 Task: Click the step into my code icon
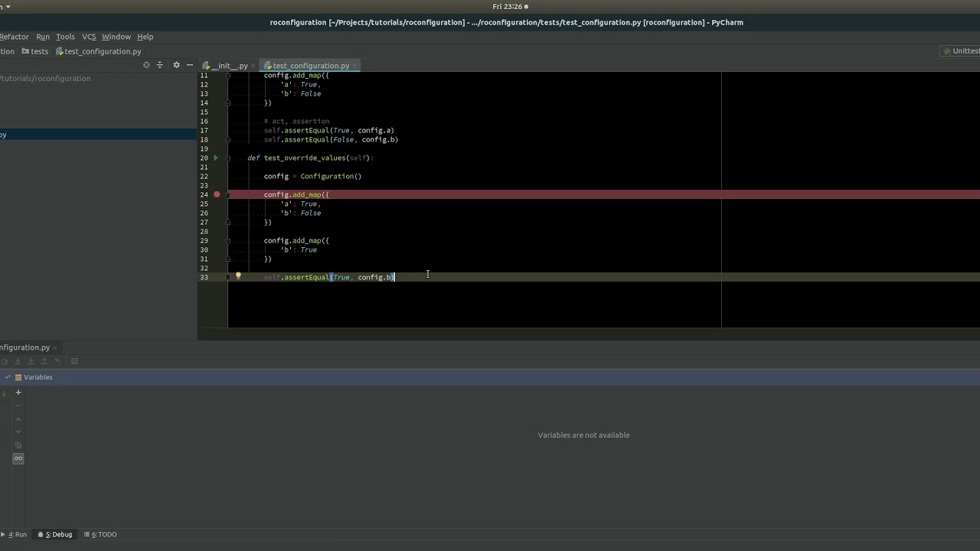(x=31, y=361)
